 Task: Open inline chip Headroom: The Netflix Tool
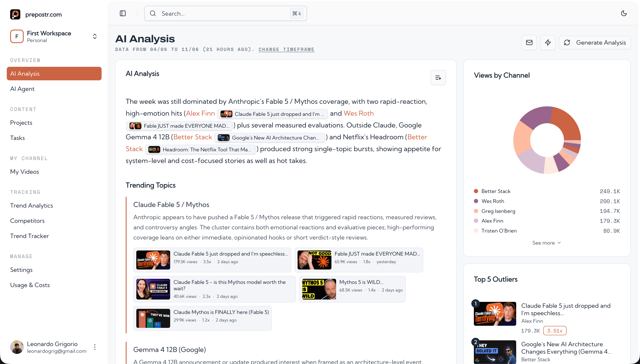[200, 149]
